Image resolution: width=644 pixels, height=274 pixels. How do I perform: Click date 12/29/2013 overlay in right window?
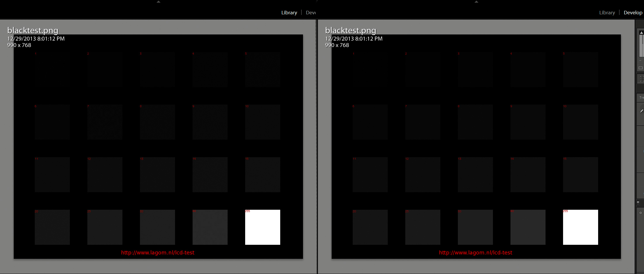(354, 39)
